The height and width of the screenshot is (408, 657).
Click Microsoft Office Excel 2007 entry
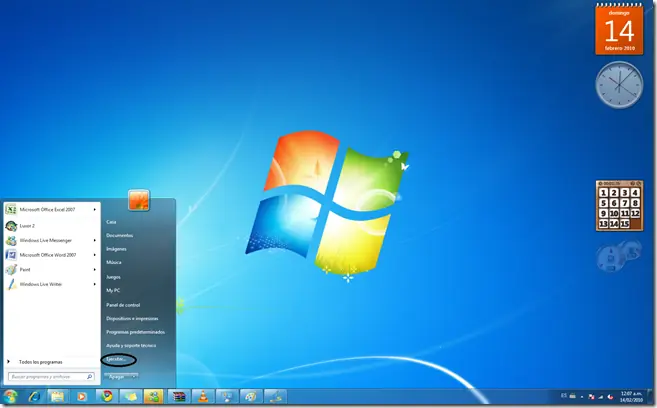point(47,209)
